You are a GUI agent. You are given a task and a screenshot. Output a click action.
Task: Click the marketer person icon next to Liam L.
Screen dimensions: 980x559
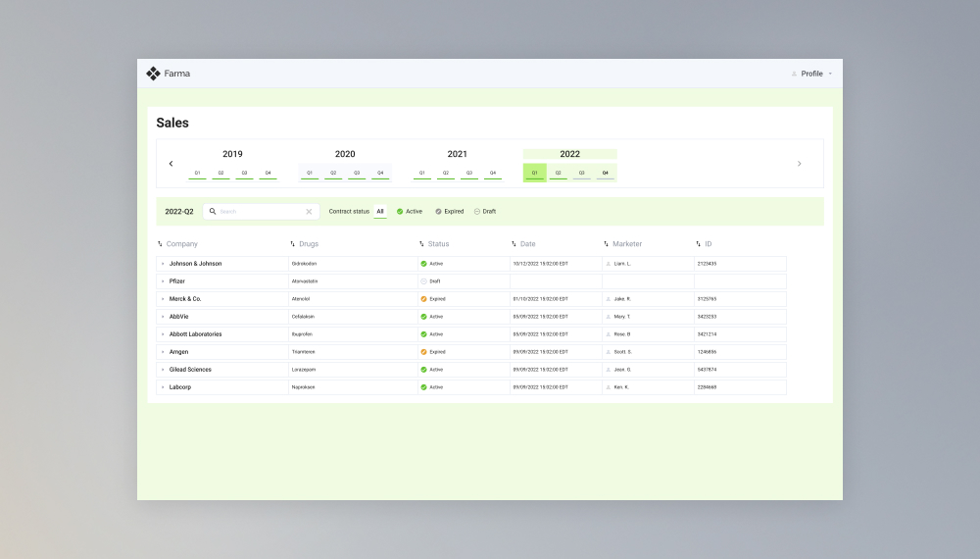coord(609,264)
